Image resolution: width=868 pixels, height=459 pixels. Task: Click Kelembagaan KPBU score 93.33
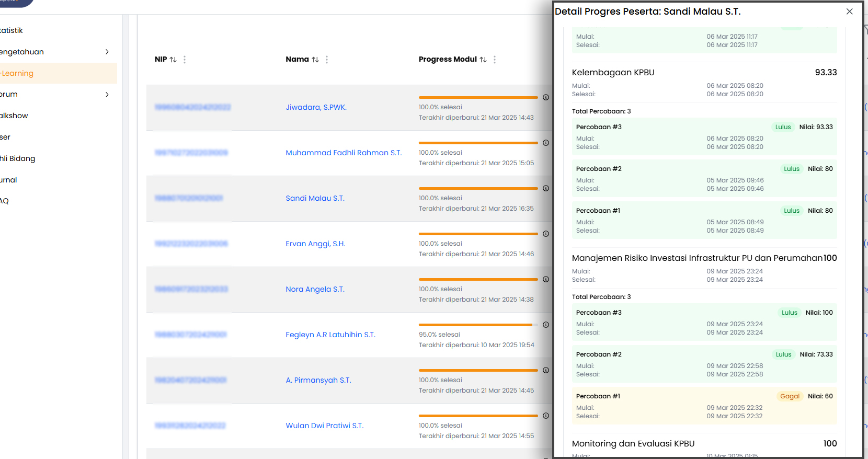click(826, 73)
